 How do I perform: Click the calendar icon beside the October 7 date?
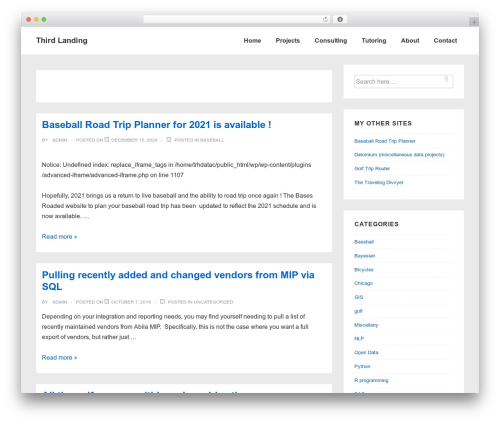click(x=107, y=301)
